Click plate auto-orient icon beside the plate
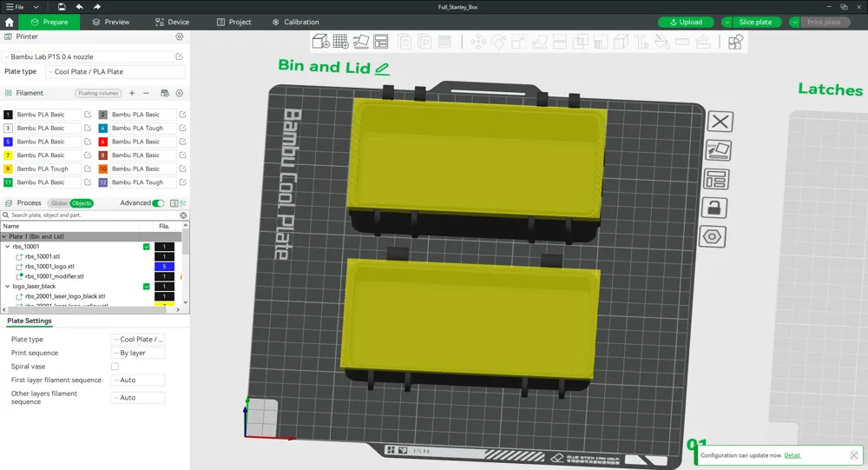This screenshot has height=470, width=868. [719, 150]
